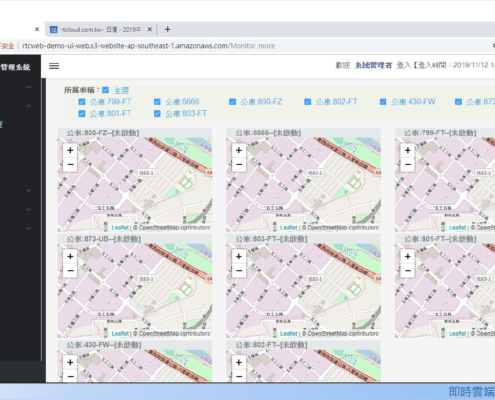Zoom in on the 公車:430-FW map

point(70,362)
